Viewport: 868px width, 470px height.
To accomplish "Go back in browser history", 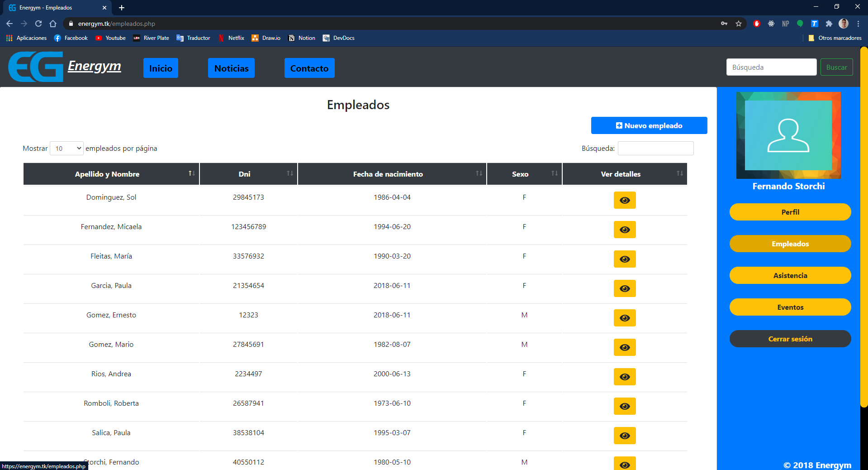I will [x=9, y=24].
